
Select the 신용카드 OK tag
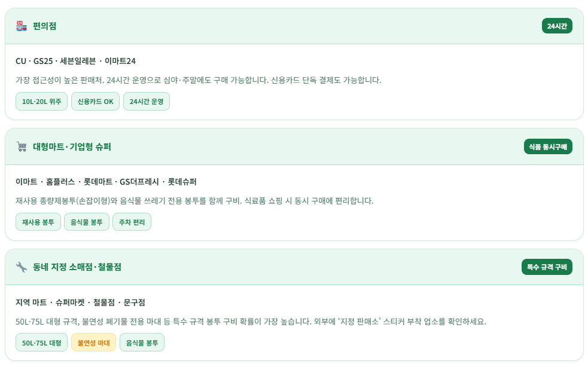pos(96,102)
